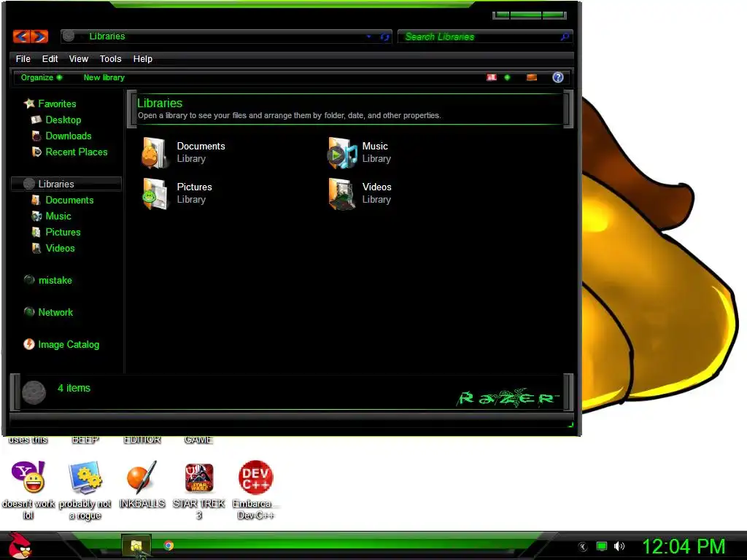The image size is (747, 560).
Task: Refresh the Libraries address bar
Action: [384, 36]
